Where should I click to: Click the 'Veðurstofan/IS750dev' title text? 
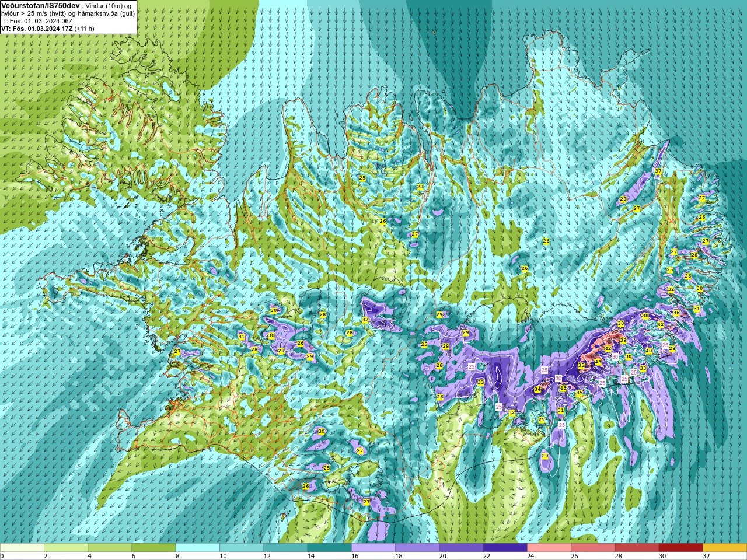point(40,5)
